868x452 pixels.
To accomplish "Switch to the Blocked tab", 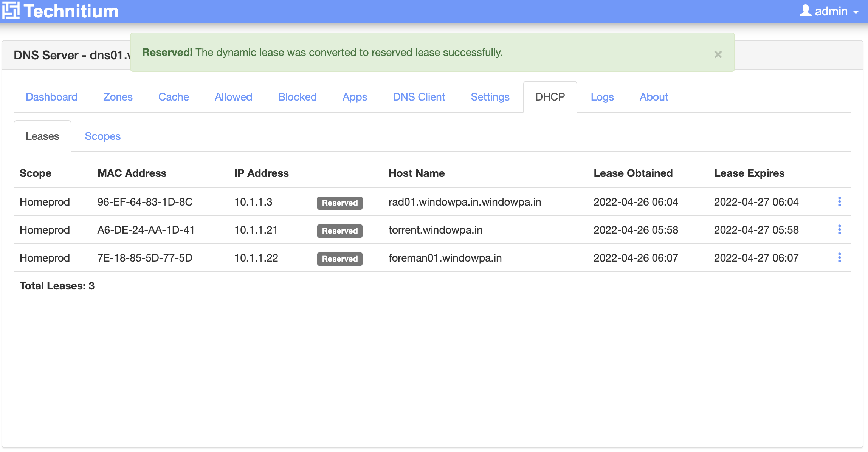I will coord(297,97).
